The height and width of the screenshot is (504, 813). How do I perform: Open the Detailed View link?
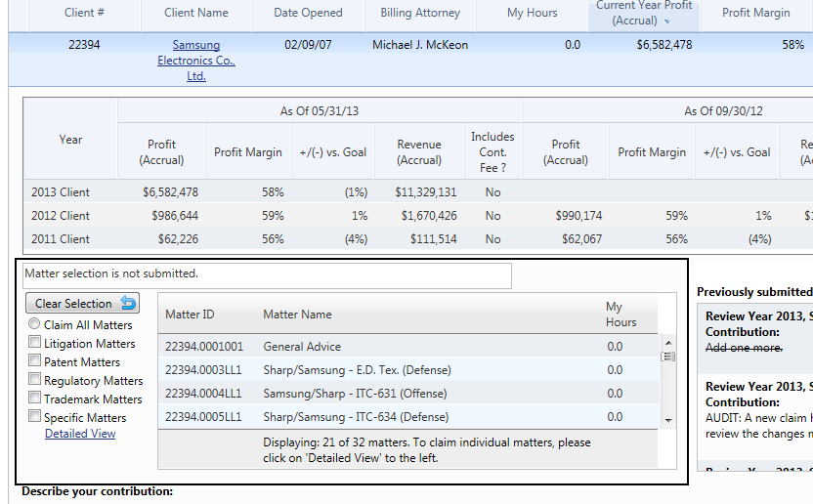pyautogui.click(x=80, y=434)
